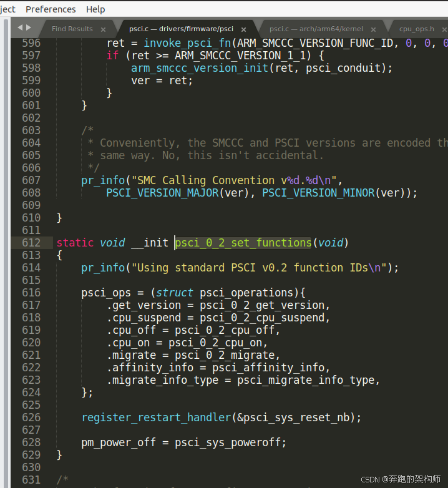
Task: Click ARM_SMCCC_VERSION_FUNC_ID argument
Action: 315,43
